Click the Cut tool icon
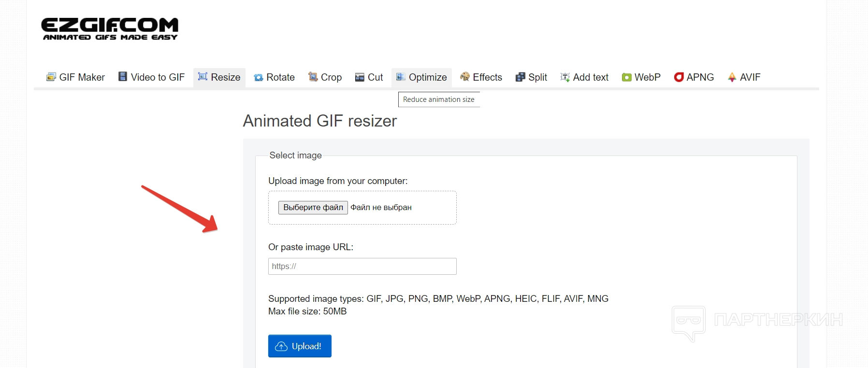 click(360, 77)
